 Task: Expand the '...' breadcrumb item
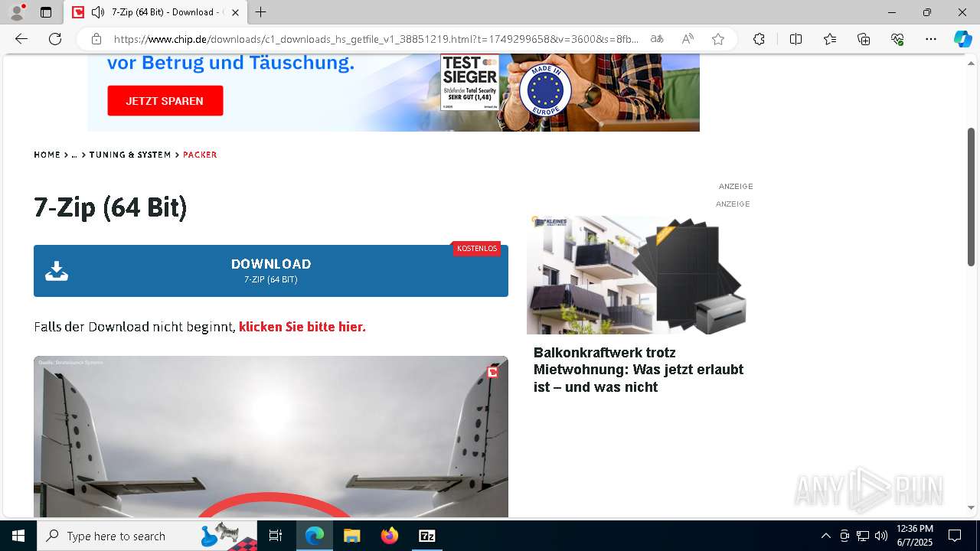74,155
